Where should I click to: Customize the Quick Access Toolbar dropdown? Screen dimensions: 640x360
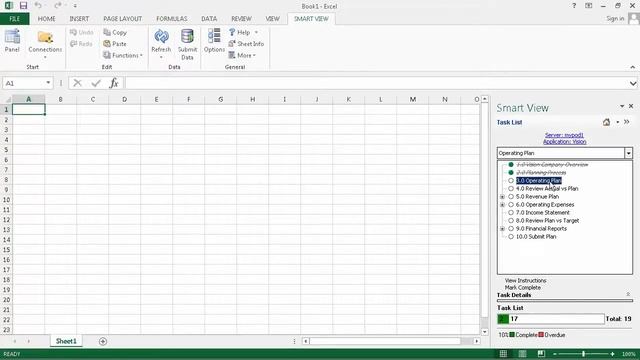click(75, 6)
